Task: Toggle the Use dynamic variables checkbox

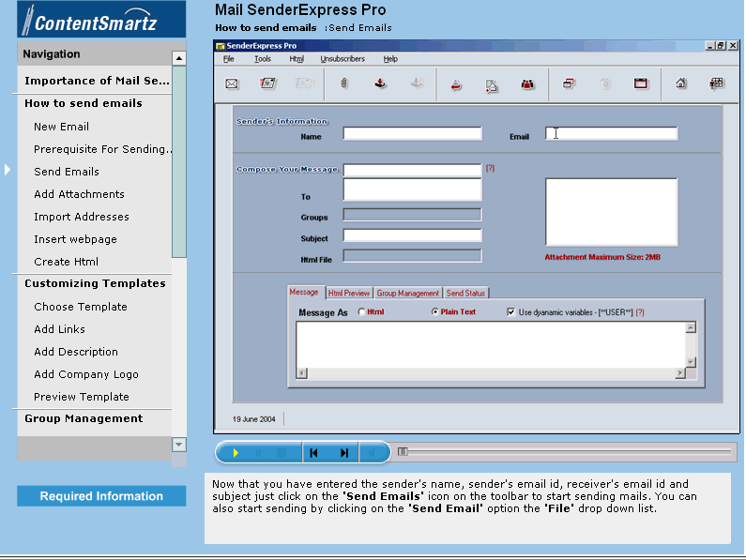Action: pos(511,312)
